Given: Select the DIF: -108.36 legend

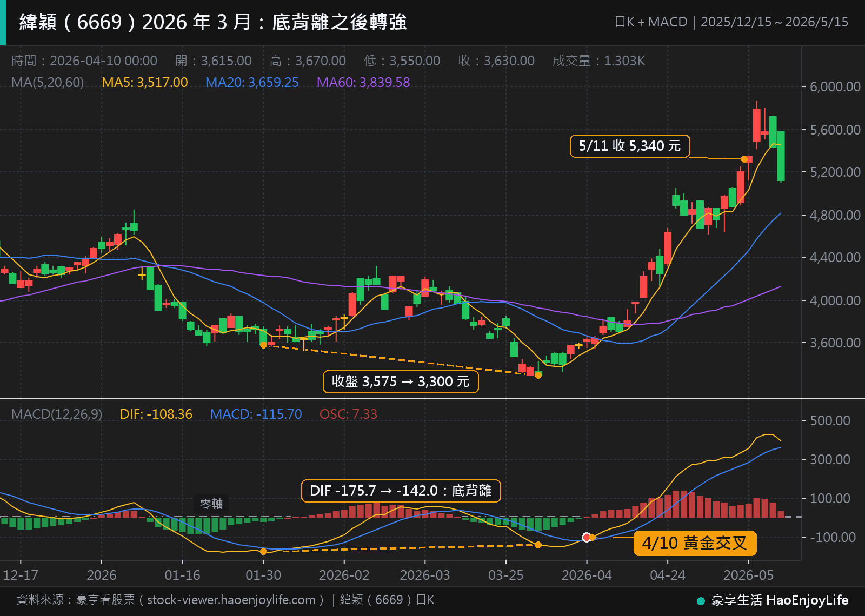Looking at the screenshot, I should point(156,414).
